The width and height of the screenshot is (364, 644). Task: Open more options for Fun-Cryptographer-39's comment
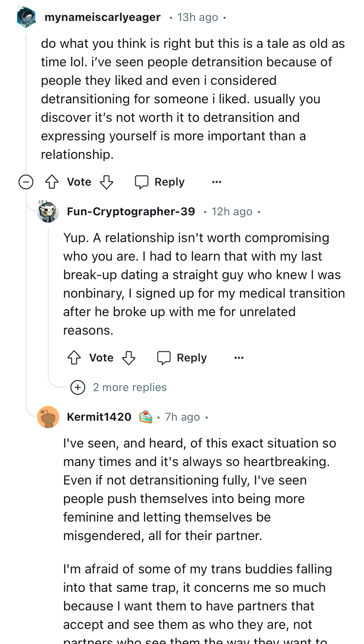coord(239,358)
